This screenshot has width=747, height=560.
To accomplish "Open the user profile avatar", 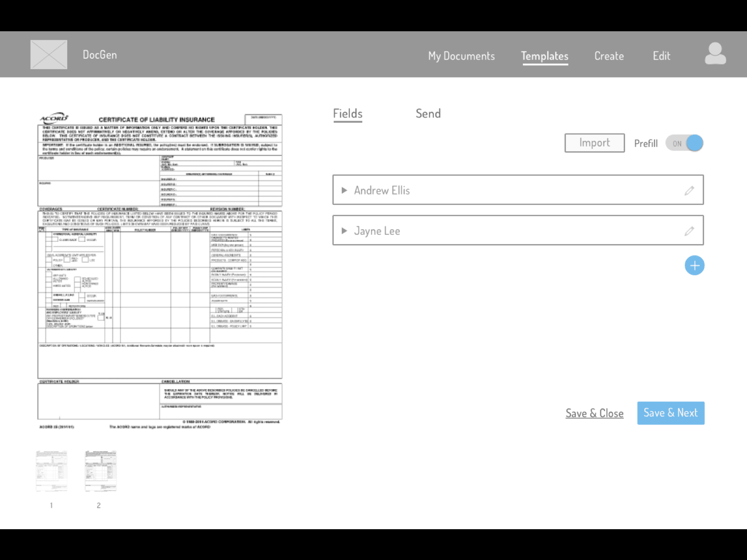I will [715, 54].
